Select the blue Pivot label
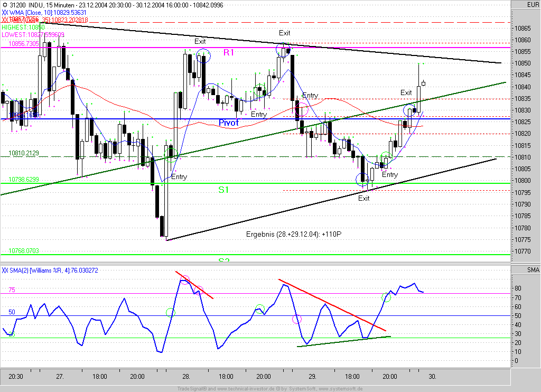 [229, 123]
